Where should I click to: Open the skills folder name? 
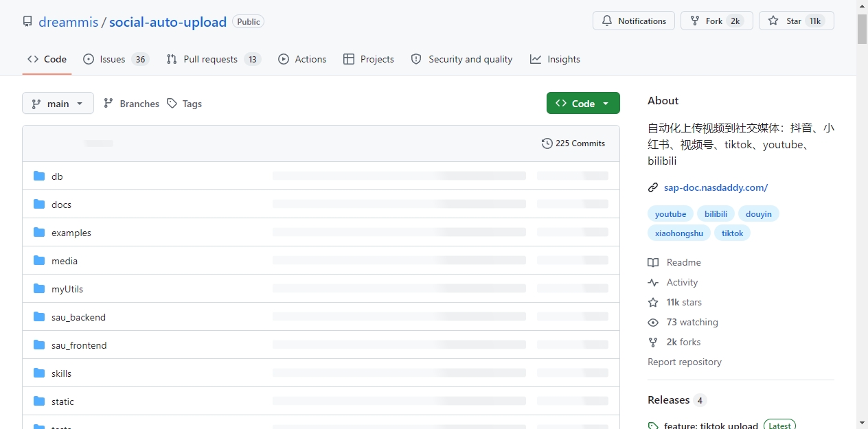[61, 373]
